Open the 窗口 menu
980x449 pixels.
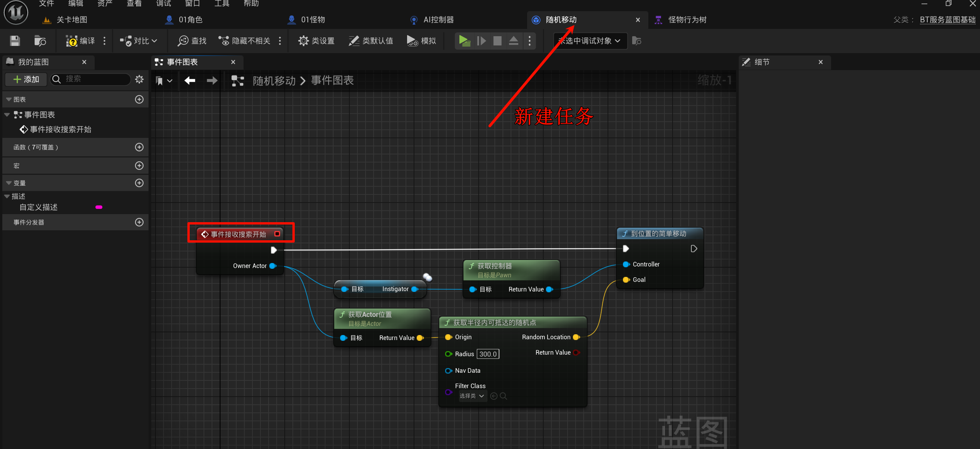[192, 3]
